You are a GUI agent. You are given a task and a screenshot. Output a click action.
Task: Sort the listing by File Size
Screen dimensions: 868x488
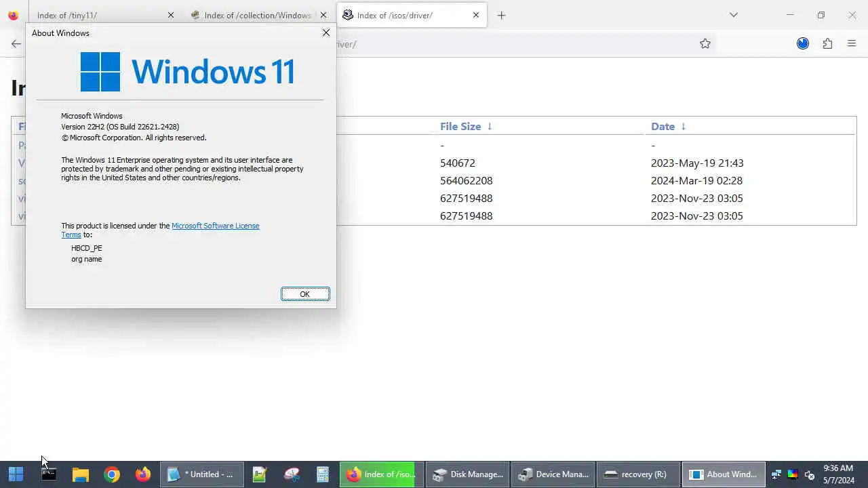pyautogui.click(x=466, y=126)
